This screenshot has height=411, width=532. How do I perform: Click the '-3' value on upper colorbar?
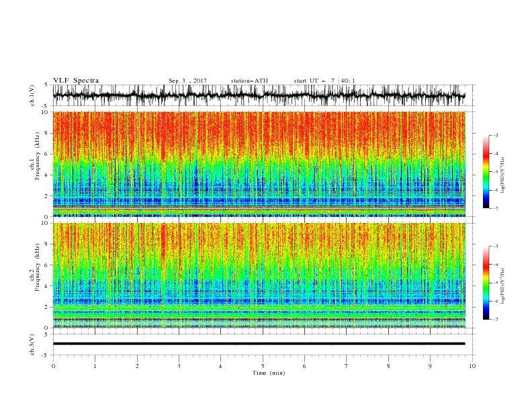[x=495, y=135]
